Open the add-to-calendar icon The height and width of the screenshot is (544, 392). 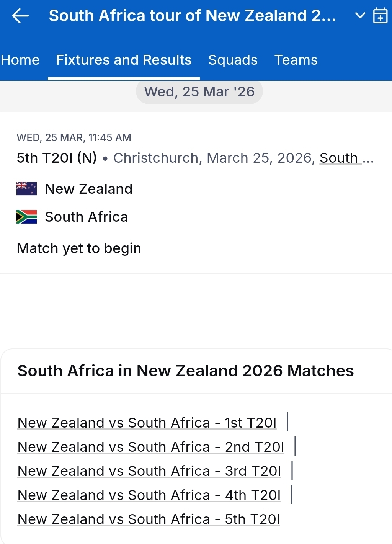tap(380, 16)
